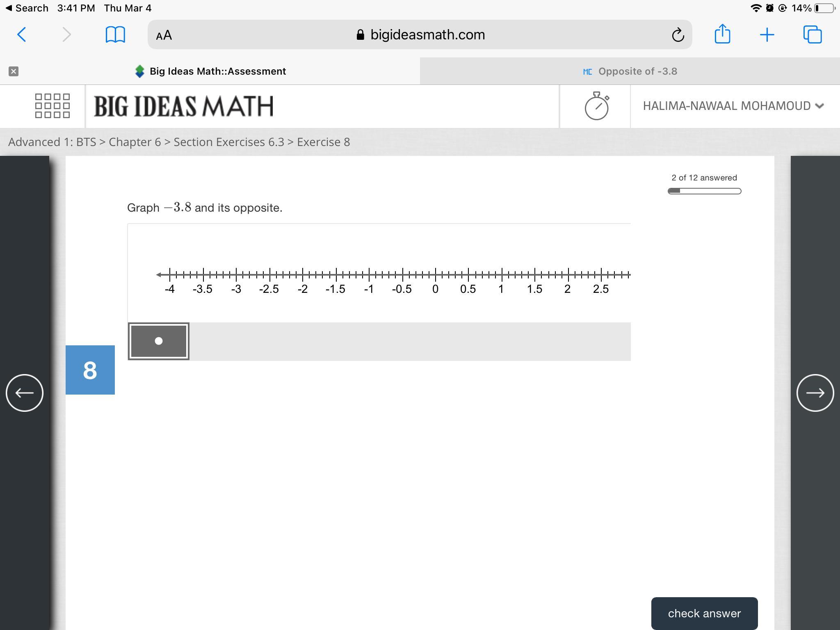Reload the bigideasmath.com page

pos(678,35)
